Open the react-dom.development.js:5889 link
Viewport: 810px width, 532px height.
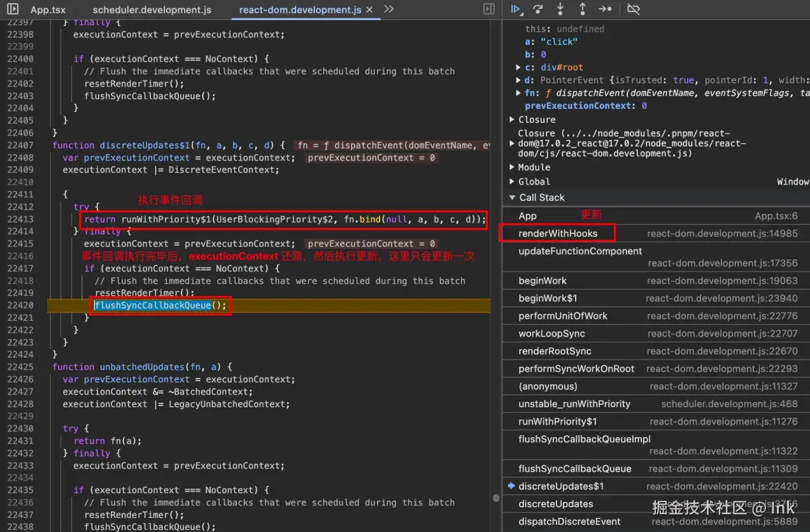725,522
